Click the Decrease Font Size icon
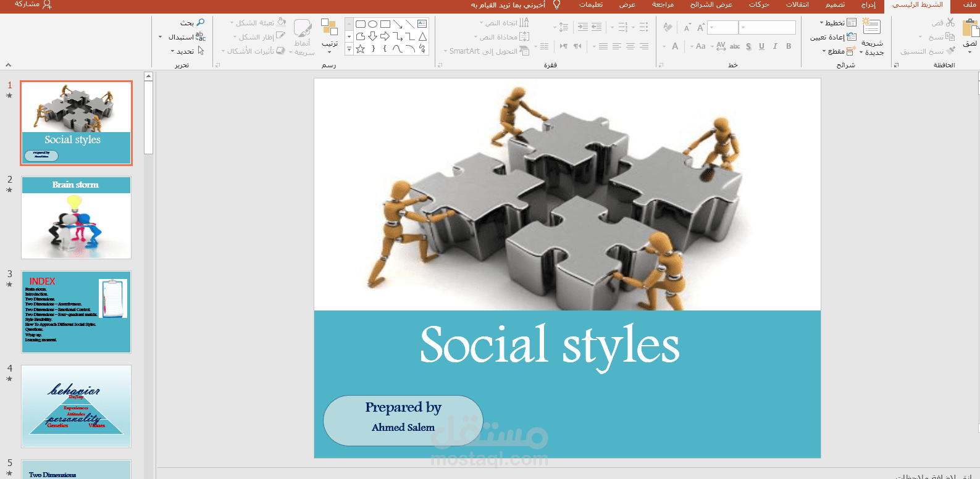Viewport: 980px width, 479px height. coord(687,28)
